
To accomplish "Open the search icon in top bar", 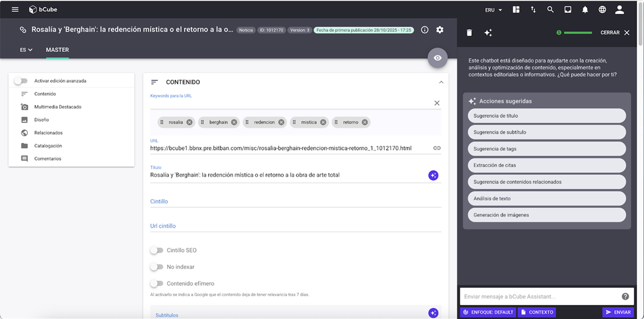I will 551,9.
